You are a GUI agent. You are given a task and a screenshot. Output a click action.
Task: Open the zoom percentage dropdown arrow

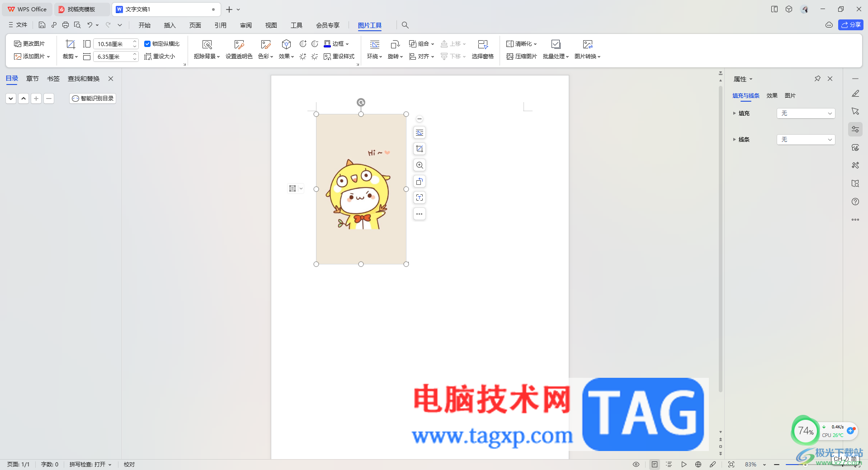click(x=764, y=465)
